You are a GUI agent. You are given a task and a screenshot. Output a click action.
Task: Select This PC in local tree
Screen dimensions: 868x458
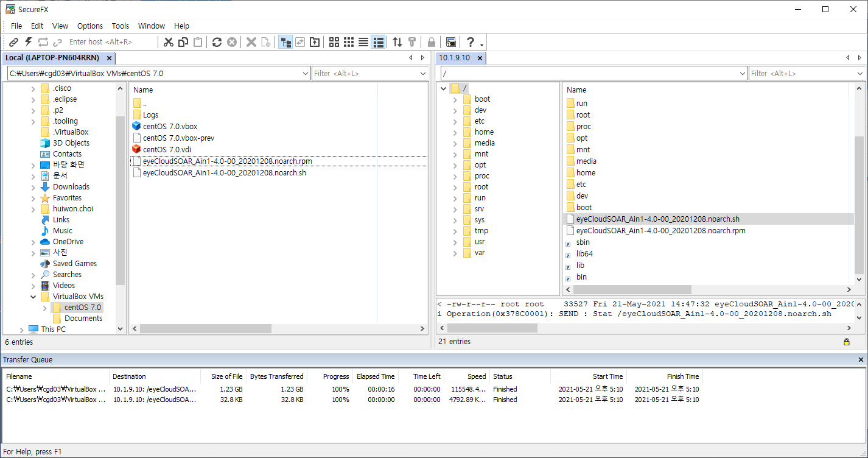coord(53,329)
